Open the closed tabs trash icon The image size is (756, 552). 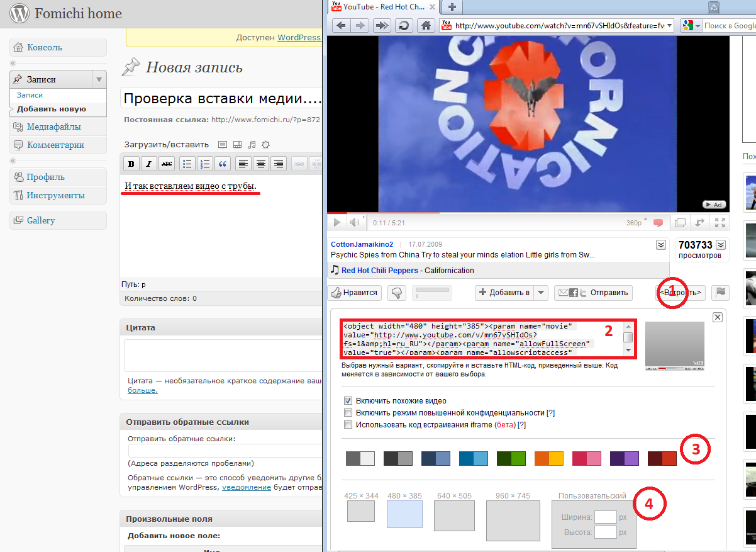click(714, 7)
